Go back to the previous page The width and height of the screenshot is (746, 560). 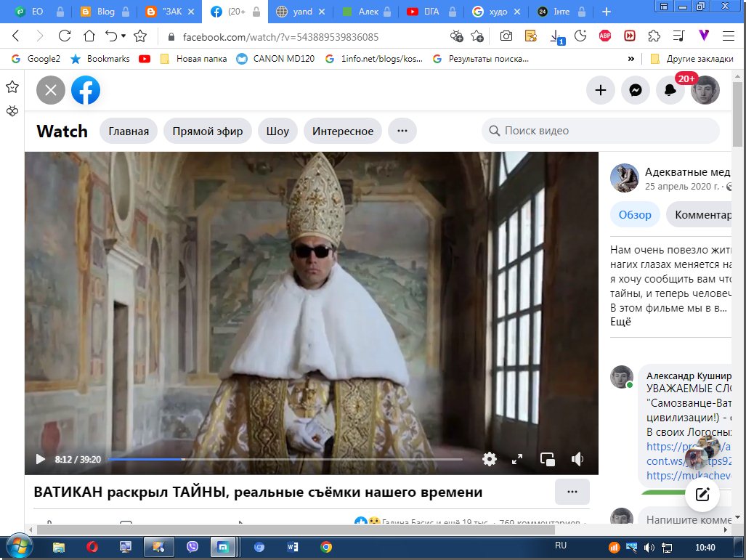coord(16,36)
